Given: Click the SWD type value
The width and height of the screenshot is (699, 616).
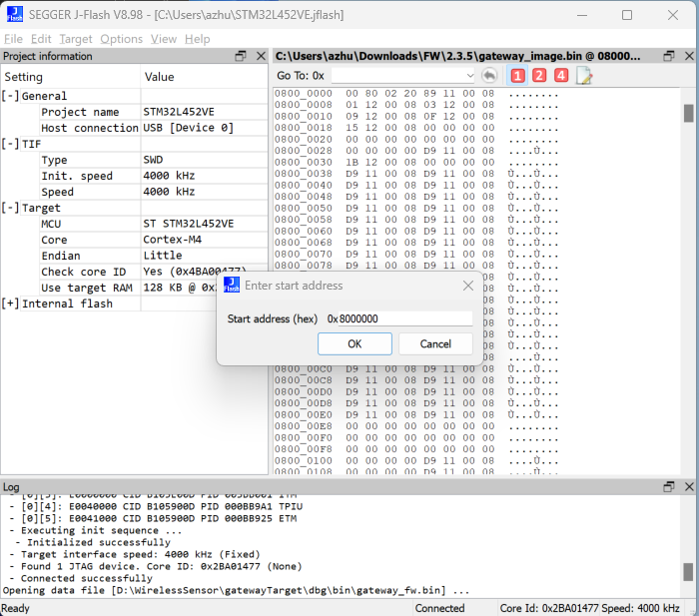Looking at the screenshot, I should click(153, 160).
